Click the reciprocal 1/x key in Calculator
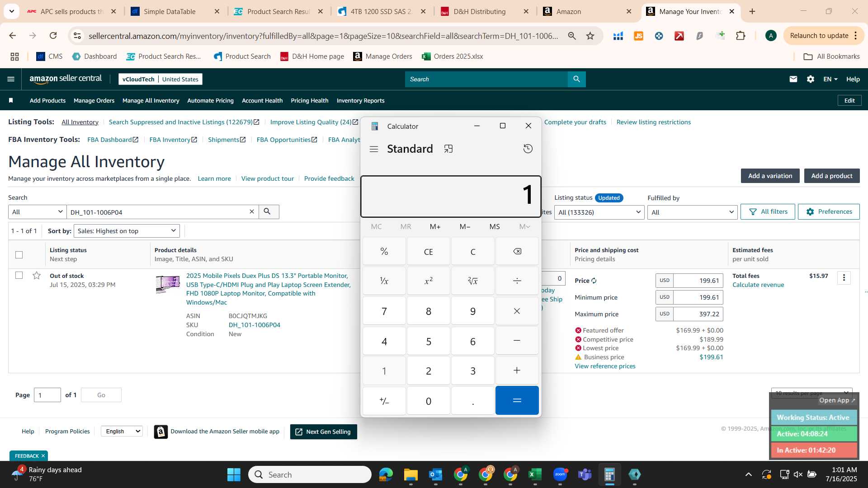This screenshot has width=868, height=488. 384,281
